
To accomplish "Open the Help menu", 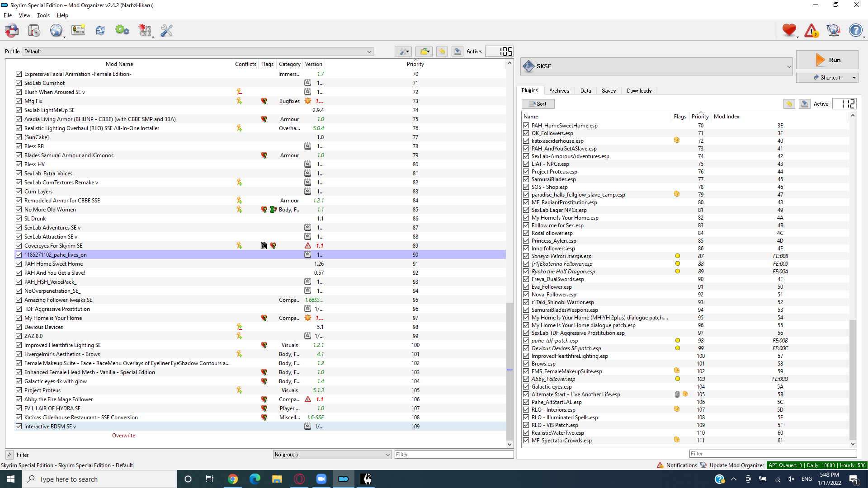I will (62, 15).
